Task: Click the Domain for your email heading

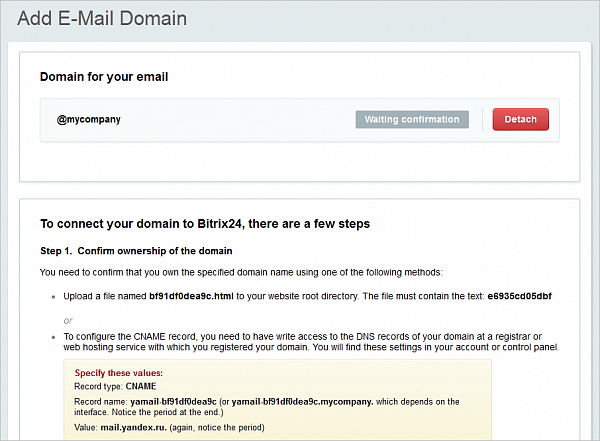Action: pyautogui.click(x=104, y=77)
